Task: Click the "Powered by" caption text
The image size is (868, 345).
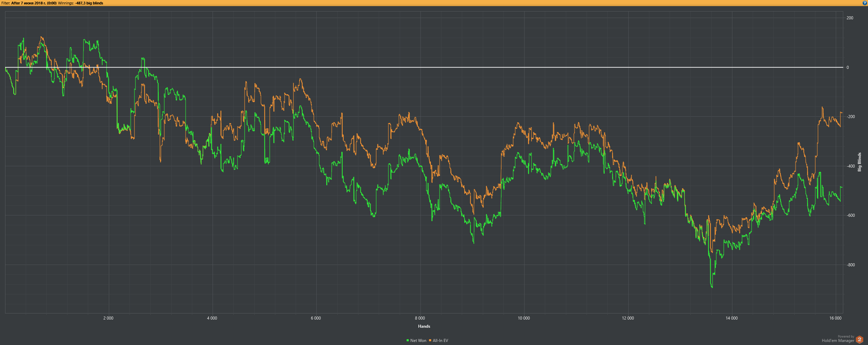Action: tap(846, 337)
